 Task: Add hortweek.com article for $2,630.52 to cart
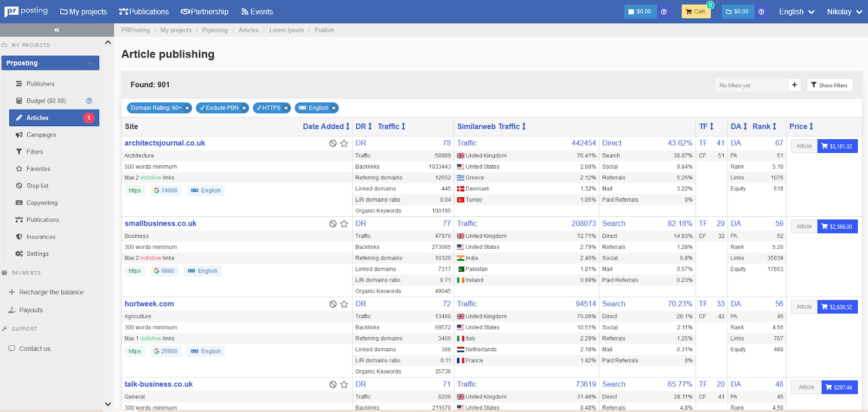point(837,307)
